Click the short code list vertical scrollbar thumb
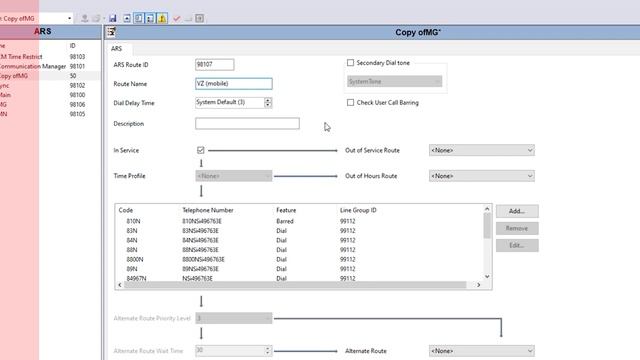This screenshot has height=360, width=640. tap(487, 226)
